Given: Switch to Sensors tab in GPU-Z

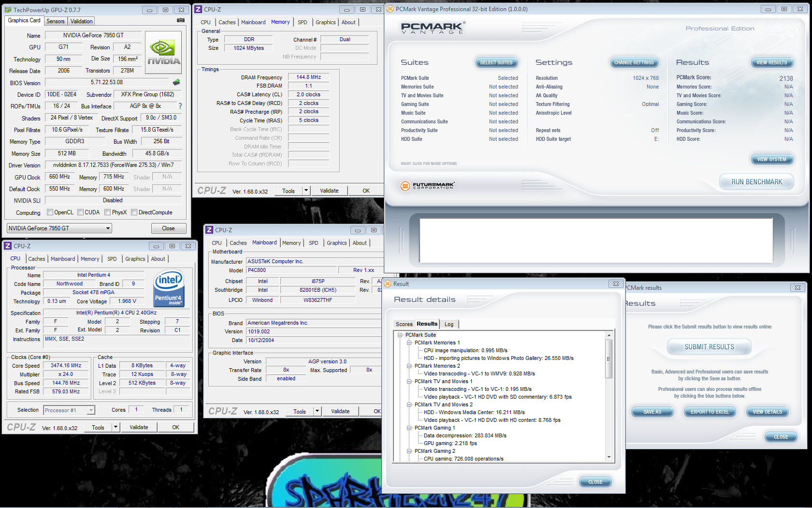Looking at the screenshot, I should pos(55,21).
